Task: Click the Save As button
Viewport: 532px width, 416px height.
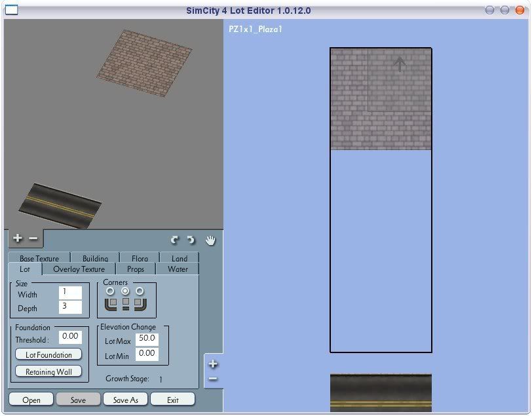Action: [126, 400]
